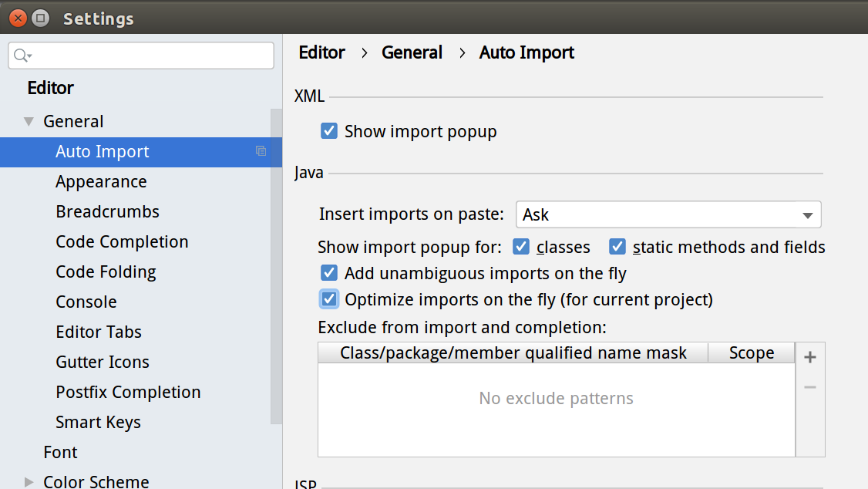
Task: Expand the Color Scheme tree node
Action: [x=29, y=482]
